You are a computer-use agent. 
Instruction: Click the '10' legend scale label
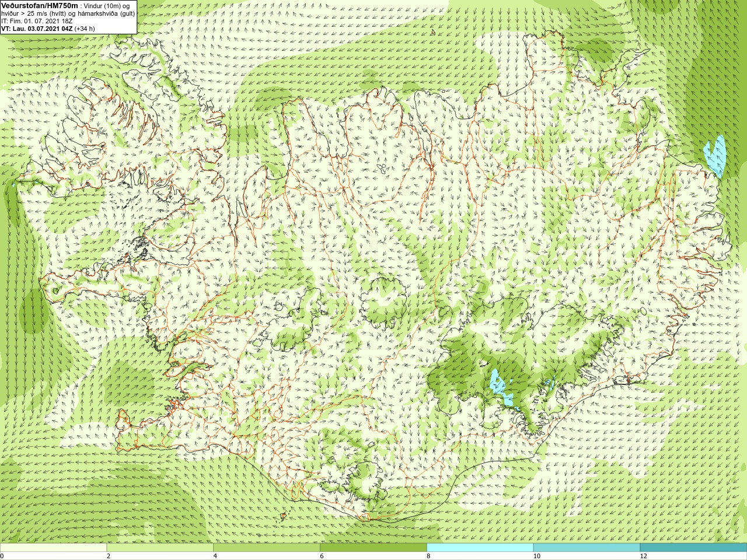536,556
